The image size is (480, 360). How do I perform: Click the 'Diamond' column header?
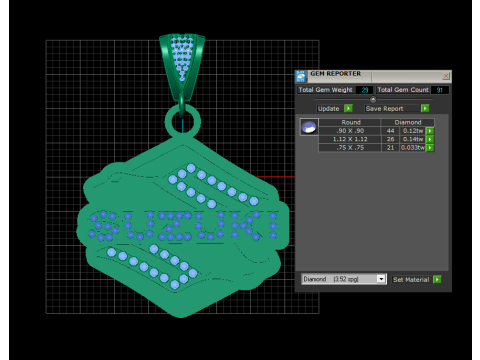(x=408, y=122)
